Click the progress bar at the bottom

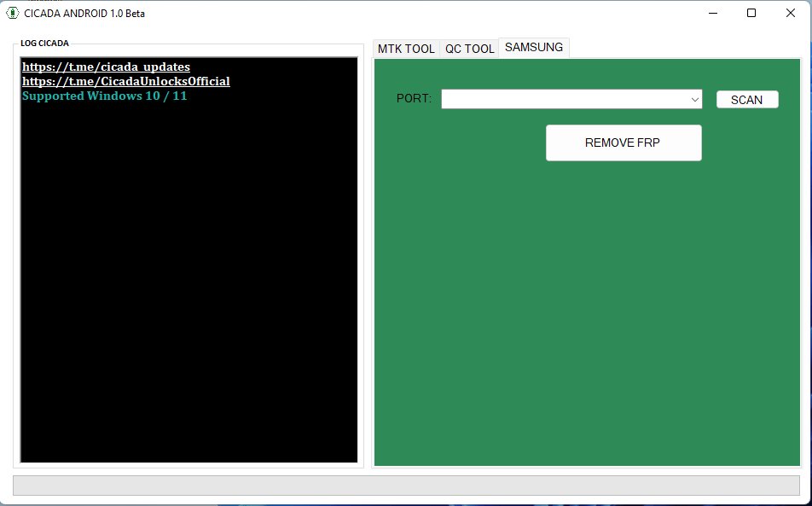coord(406,485)
